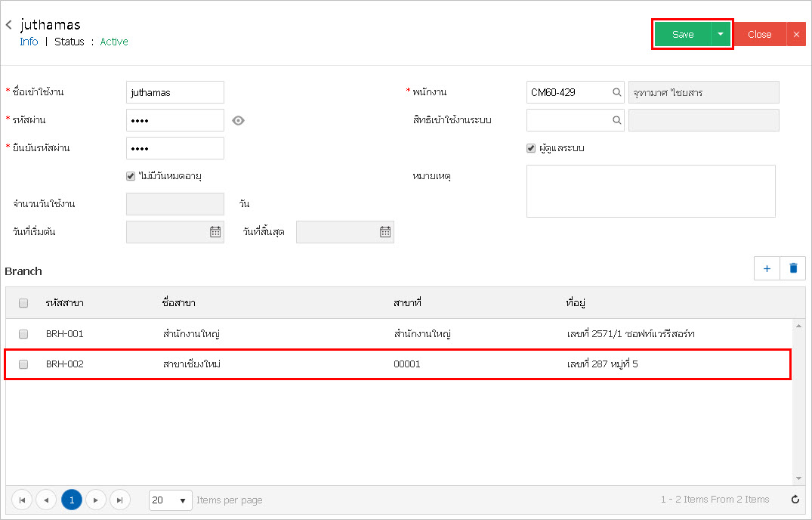Click the ยืนยันรหัสผ่าน confirm password field
The image size is (812, 520).
click(175, 148)
